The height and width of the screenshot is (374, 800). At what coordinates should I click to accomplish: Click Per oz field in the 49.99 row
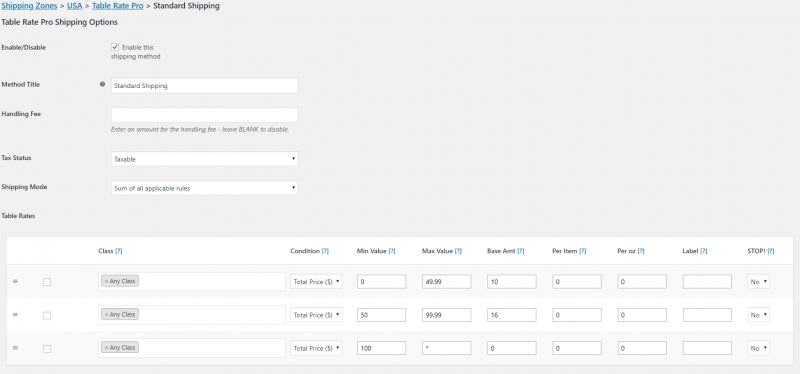pyautogui.click(x=642, y=282)
